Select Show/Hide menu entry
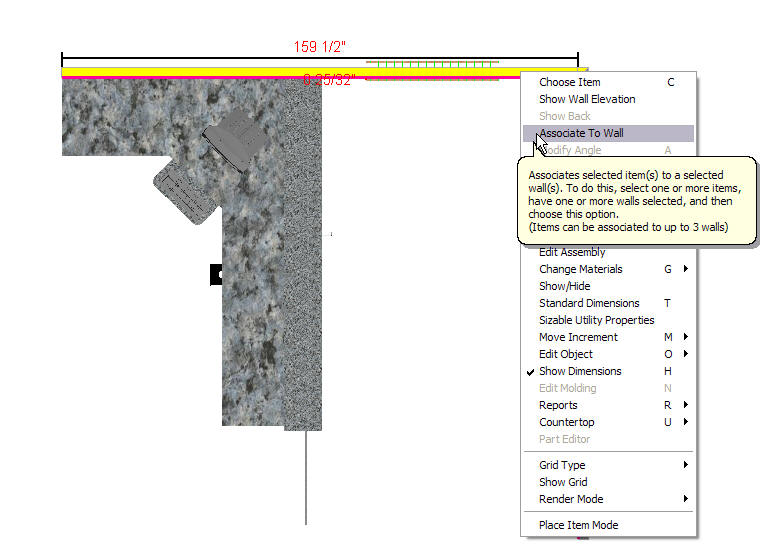 (608, 286)
